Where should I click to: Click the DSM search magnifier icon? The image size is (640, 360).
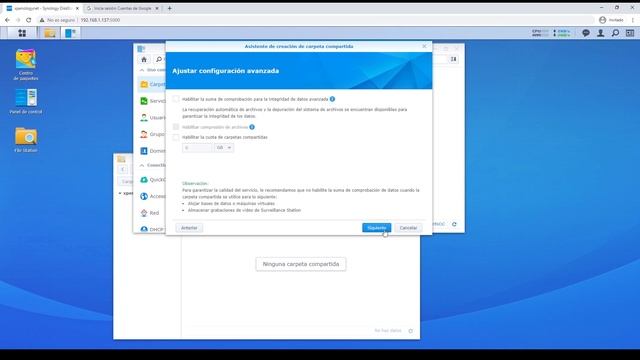(615, 33)
